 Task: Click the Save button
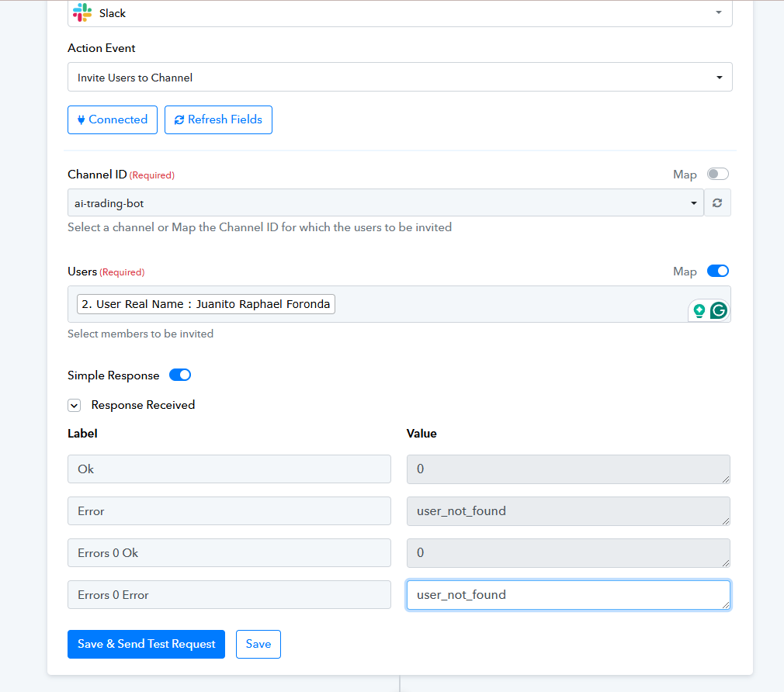(x=258, y=644)
